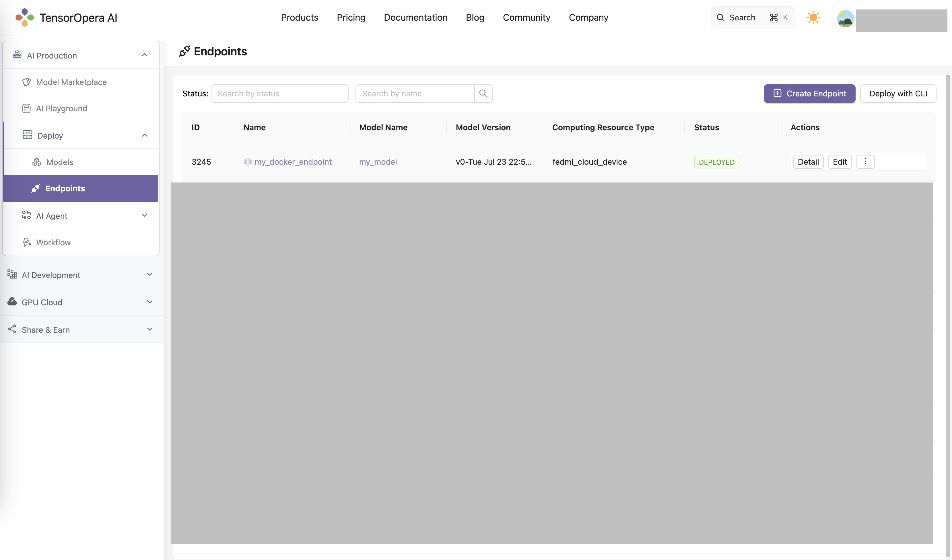
Task: Click the Create Endpoint button
Action: coord(809,93)
